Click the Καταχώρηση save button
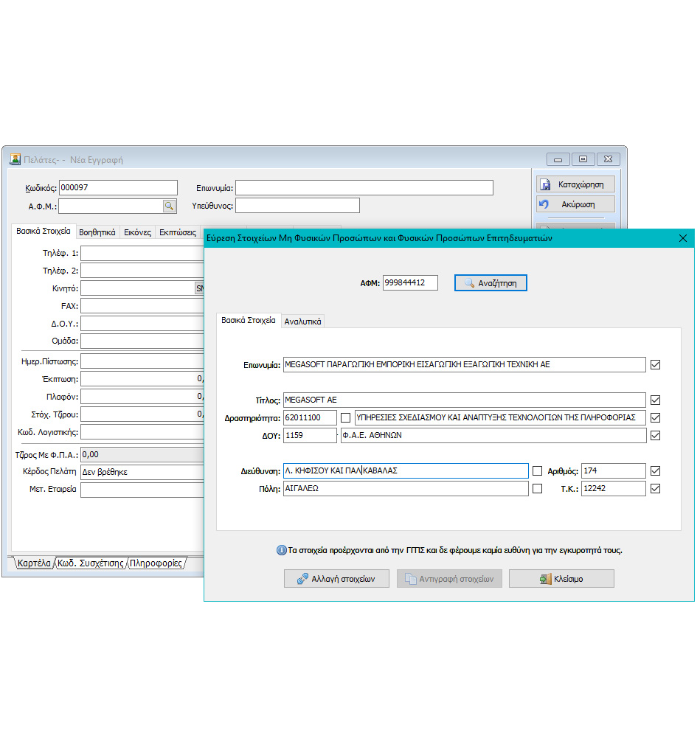This screenshot has width=700, height=747. point(575,184)
